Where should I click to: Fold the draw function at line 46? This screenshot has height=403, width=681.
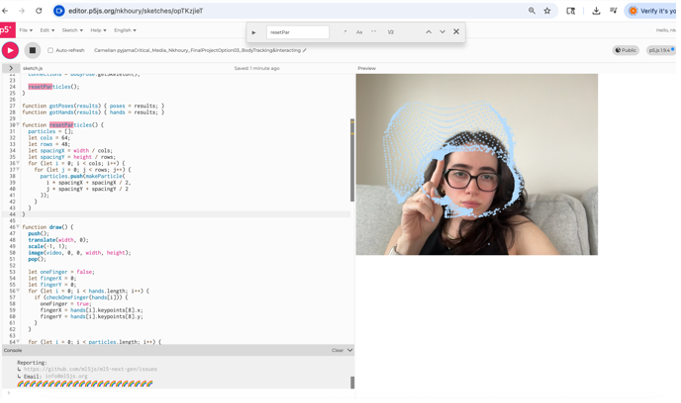[18, 227]
